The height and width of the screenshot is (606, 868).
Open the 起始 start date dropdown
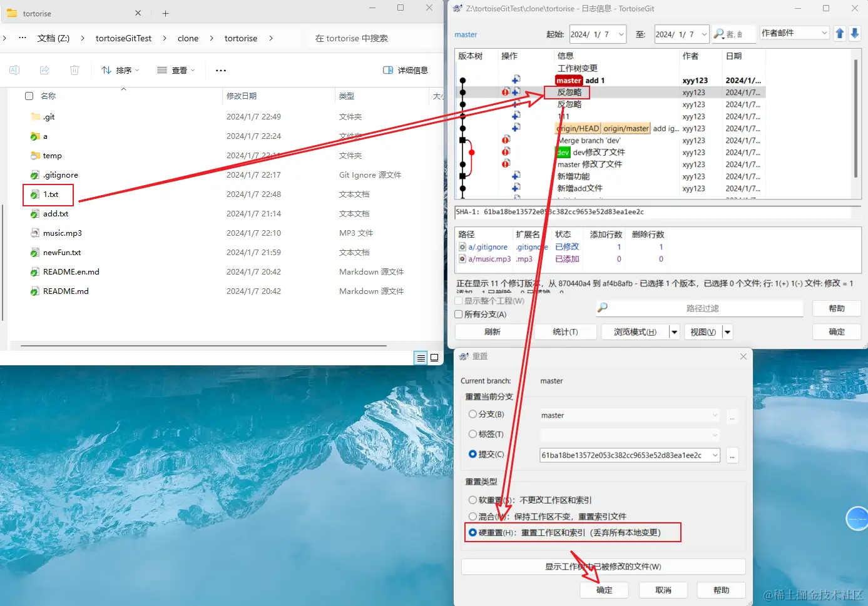[x=621, y=34]
